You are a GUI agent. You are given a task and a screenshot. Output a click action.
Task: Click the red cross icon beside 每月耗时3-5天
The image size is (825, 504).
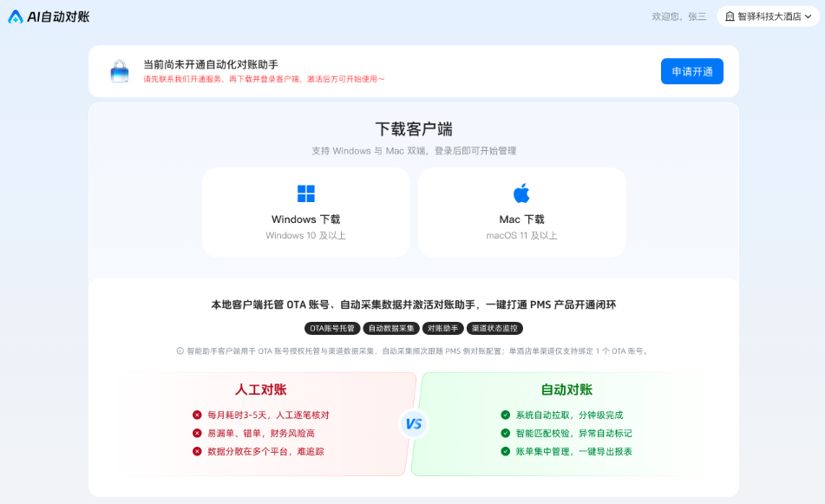pyautogui.click(x=197, y=416)
